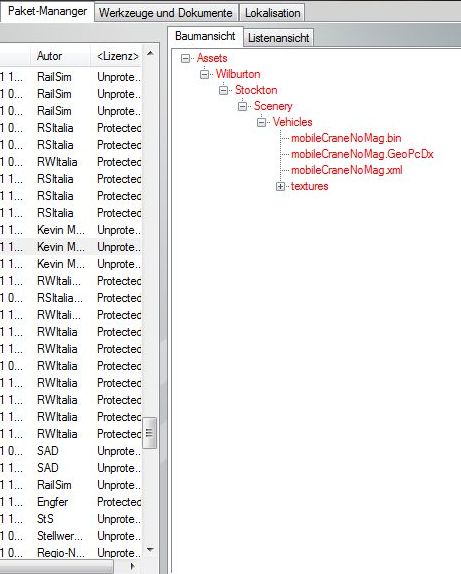Sort by the Autor column header

[60, 56]
